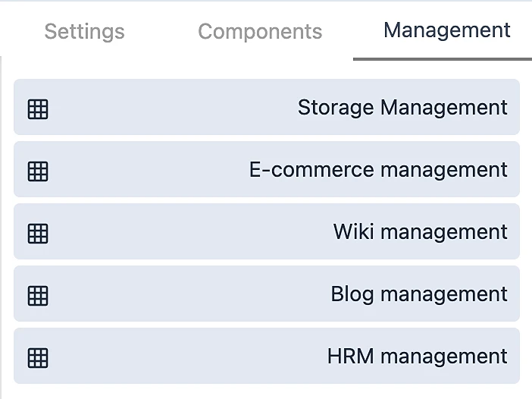Switch to the Settings tab

(x=84, y=32)
